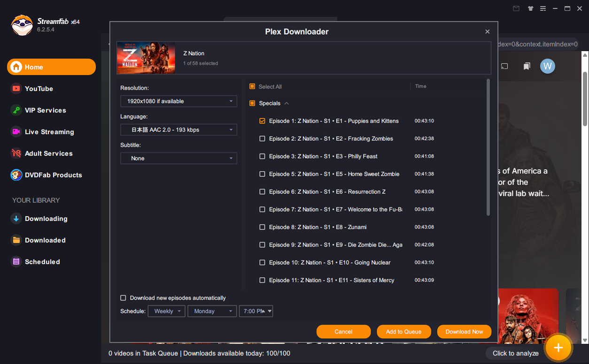589x364 pixels.
Task: Click the Z Nation poster thumbnail
Action: (x=146, y=58)
